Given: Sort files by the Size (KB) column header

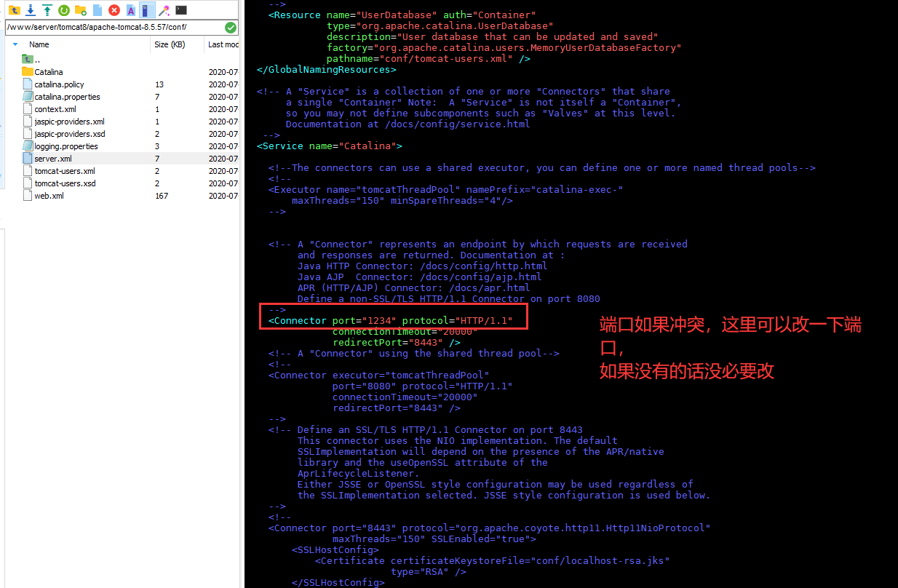Looking at the screenshot, I should pyautogui.click(x=169, y=44).
